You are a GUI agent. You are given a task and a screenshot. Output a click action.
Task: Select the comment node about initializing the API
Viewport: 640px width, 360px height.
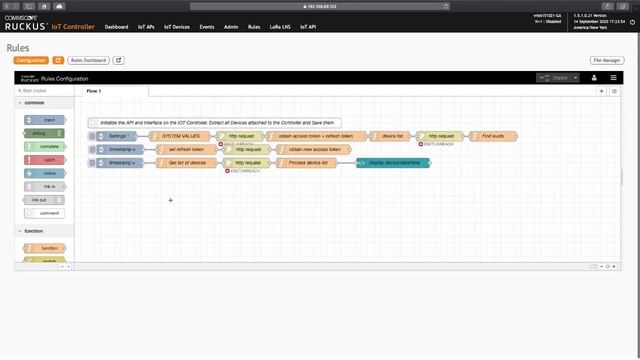click(215, 122)
